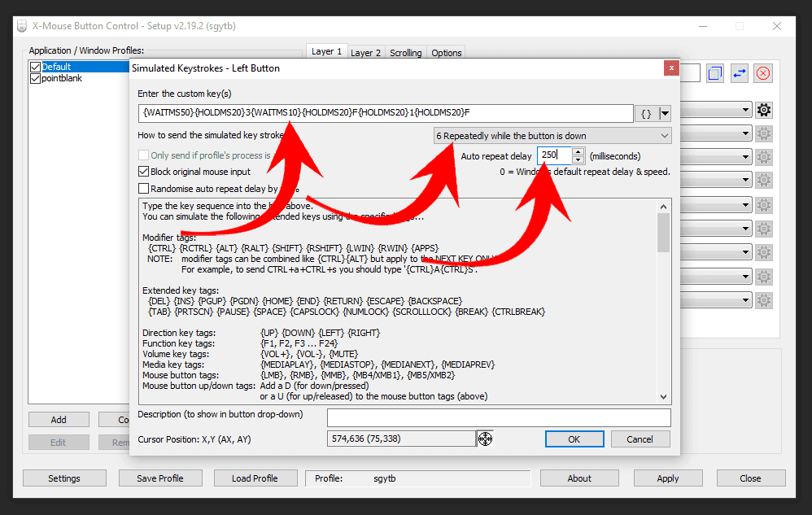Open the Scrolling tab

(405, 53)
